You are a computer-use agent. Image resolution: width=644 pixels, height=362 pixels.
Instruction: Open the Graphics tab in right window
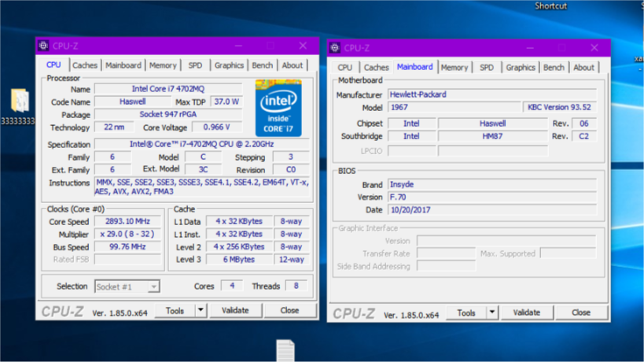coord(520,68)
